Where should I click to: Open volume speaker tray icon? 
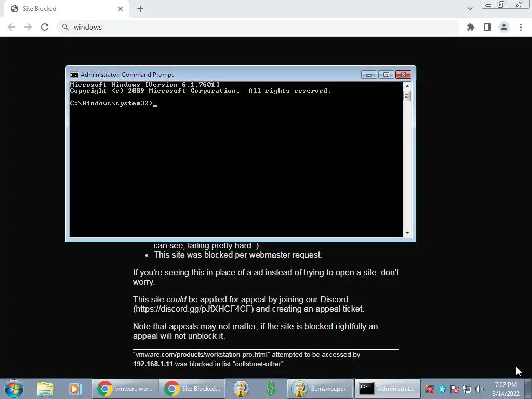[480, 389]
